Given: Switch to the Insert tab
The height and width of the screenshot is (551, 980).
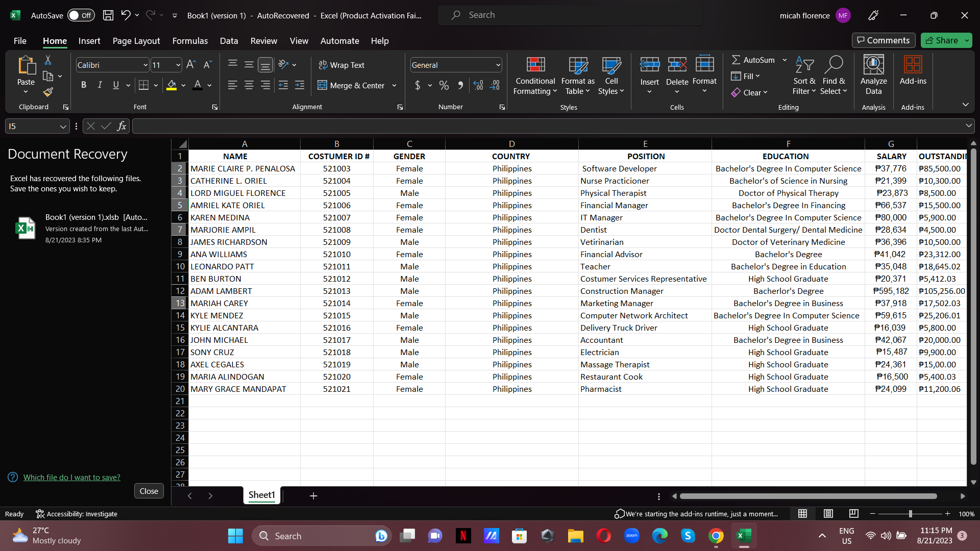Looking at the screenshot, I should click(x=89, y=41).
